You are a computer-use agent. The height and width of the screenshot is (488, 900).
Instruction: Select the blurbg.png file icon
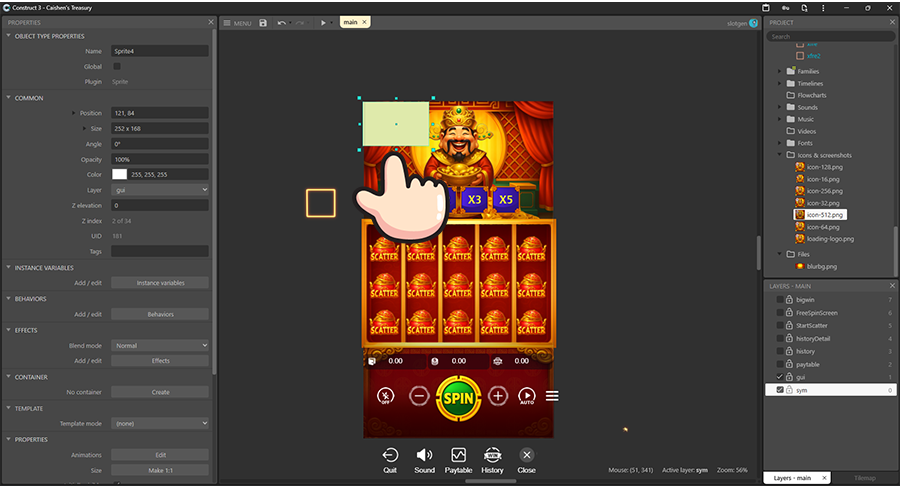point(800,267)
